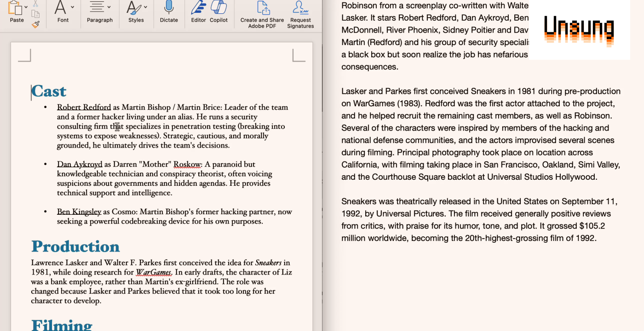Open the Paragraph dropdown

click(x=109, y=7)
